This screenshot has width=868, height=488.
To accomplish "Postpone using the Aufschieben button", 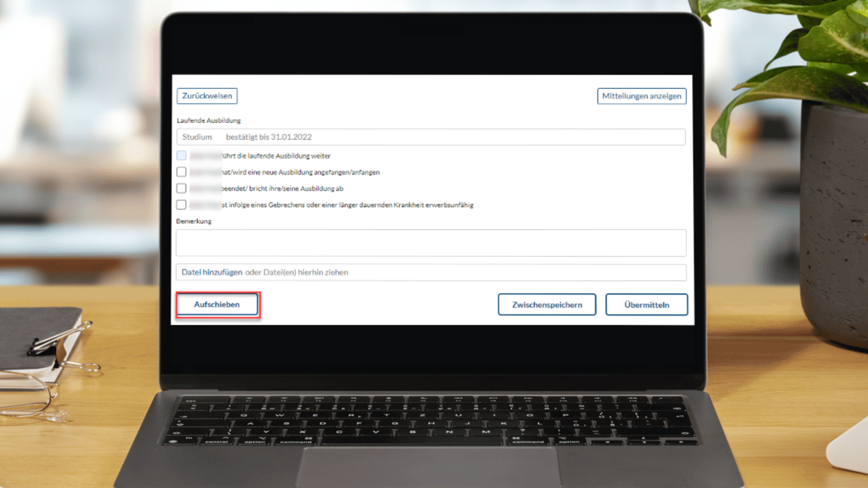I will [217, 305].
